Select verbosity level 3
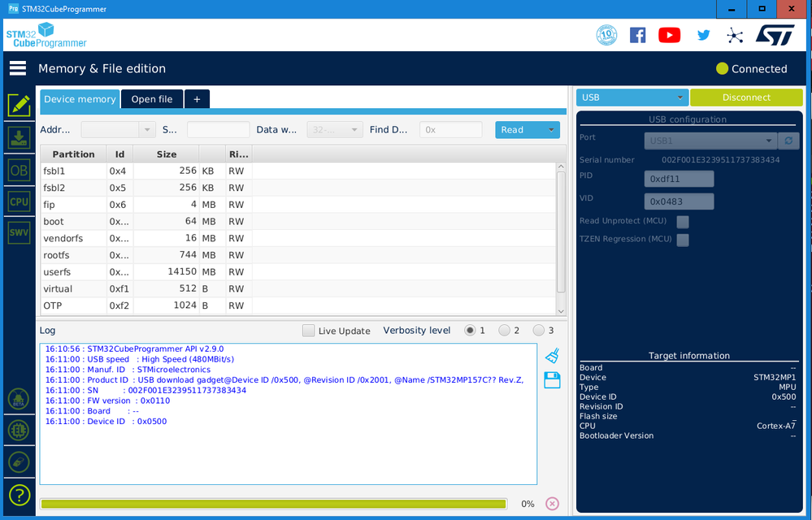Viewport: 812px width, 520px height. (539, 330)
